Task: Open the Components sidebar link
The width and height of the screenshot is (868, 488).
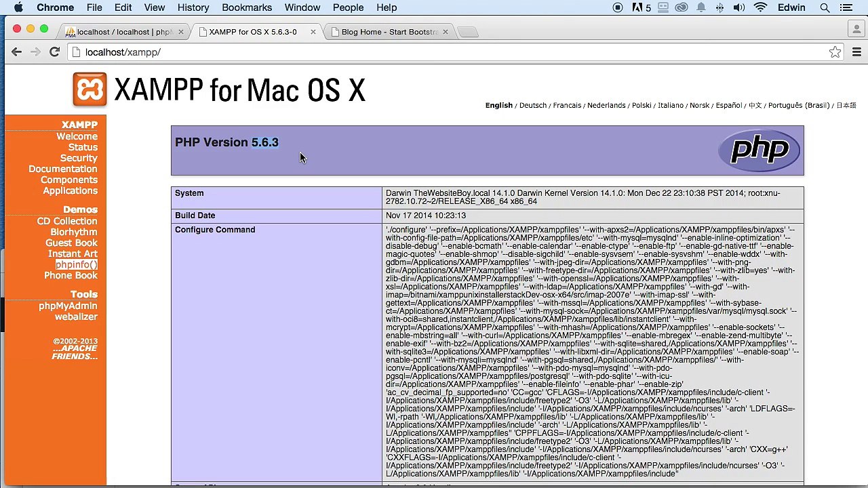Action: (69, 180)
